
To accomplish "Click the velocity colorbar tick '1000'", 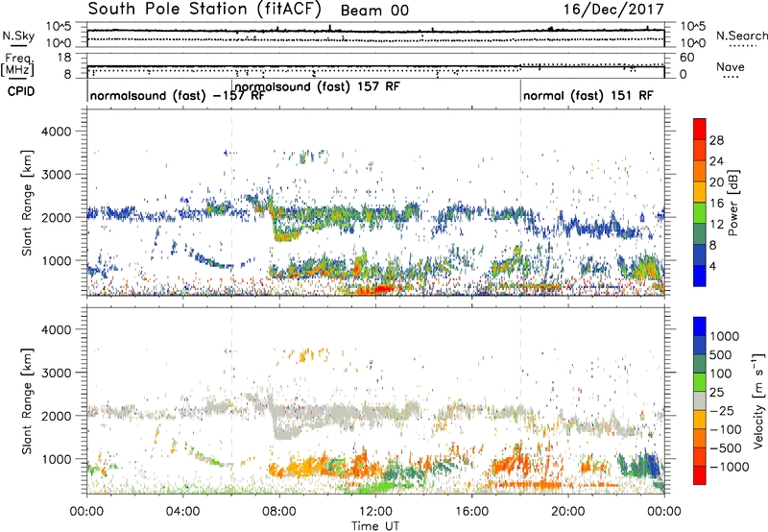I will tap(724, 336).
